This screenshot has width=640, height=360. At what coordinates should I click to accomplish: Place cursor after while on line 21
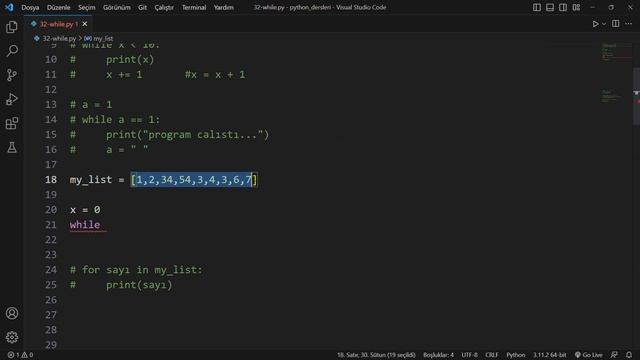click(101, 225)
